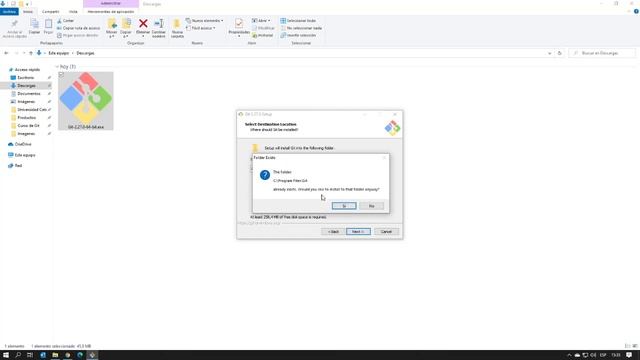Click Cancel in the Git Setup window

(x=386, y=231)
